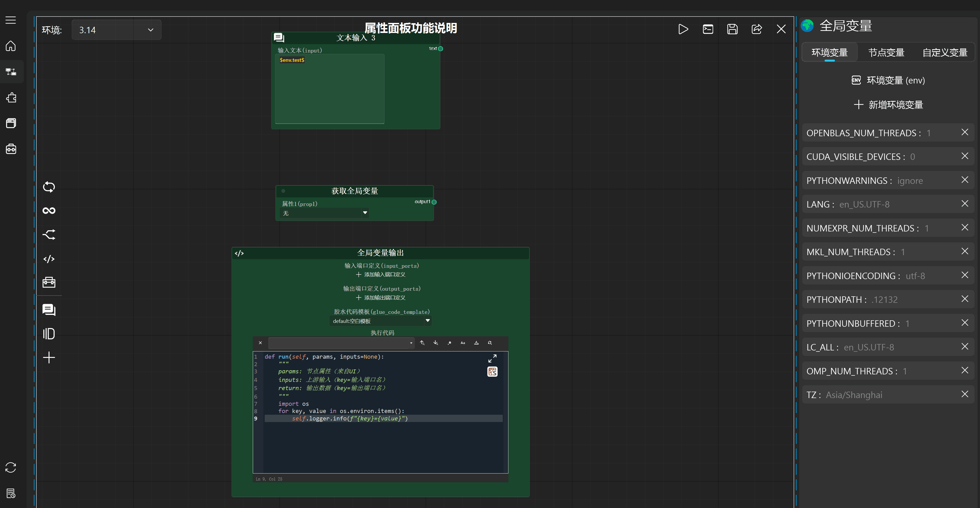The height and width of the screenshot is (508, 980).
Task: Delete the PYTHONIOENCODING variable
Action: (x=965, y=275)
